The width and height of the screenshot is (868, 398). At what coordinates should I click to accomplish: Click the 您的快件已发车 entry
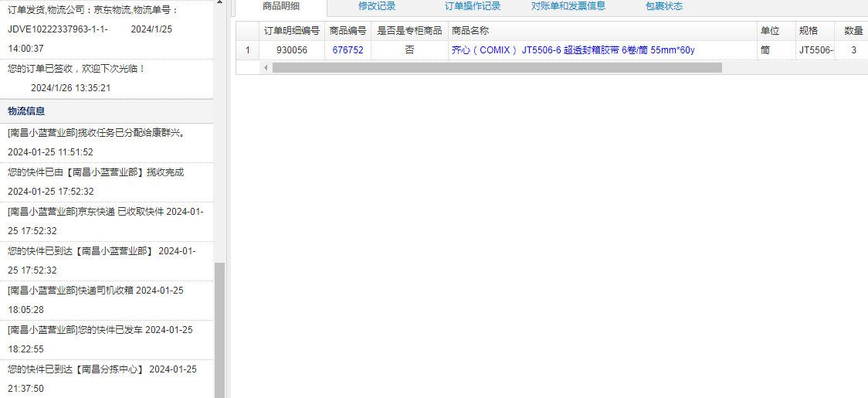(x=107, y=339)
